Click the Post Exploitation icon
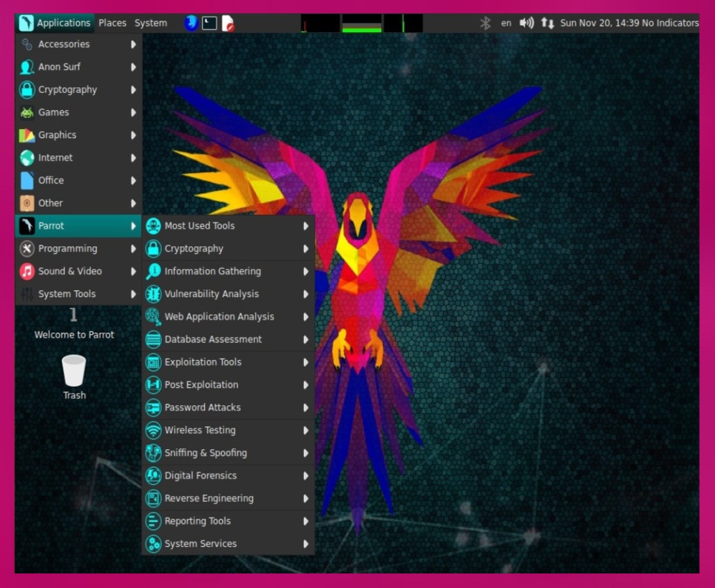The width and height of the screenshot is (715, 588). [x=153, y=385]
